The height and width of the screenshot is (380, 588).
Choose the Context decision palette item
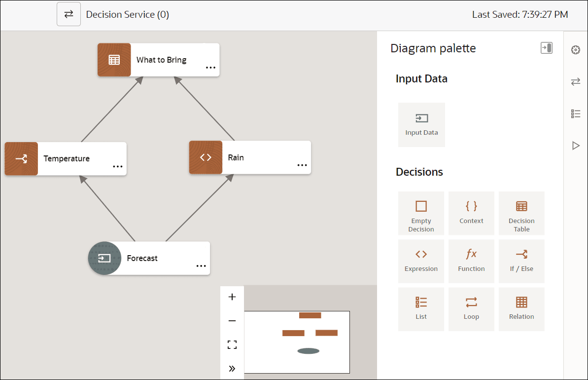(471, 213)
